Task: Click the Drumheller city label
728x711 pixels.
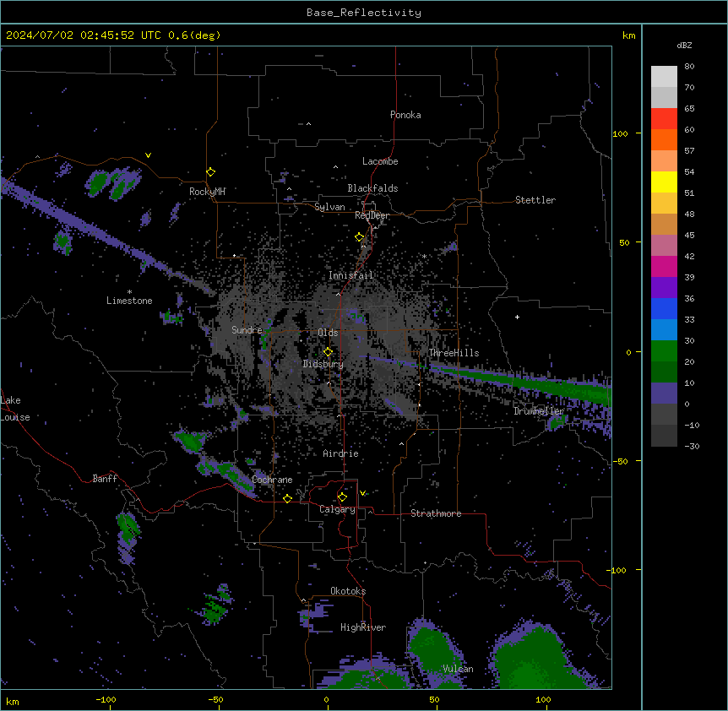Action: click(x=539, y=411)
